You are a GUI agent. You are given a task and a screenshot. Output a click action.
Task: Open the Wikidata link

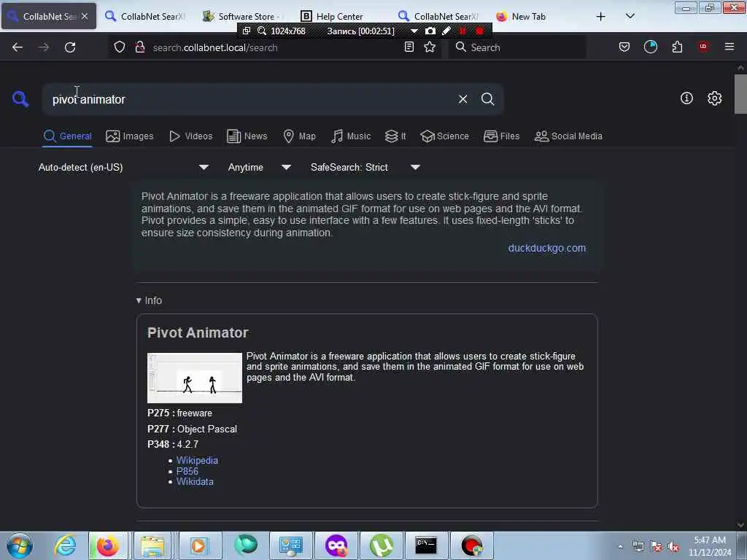[x=195, y=481]
